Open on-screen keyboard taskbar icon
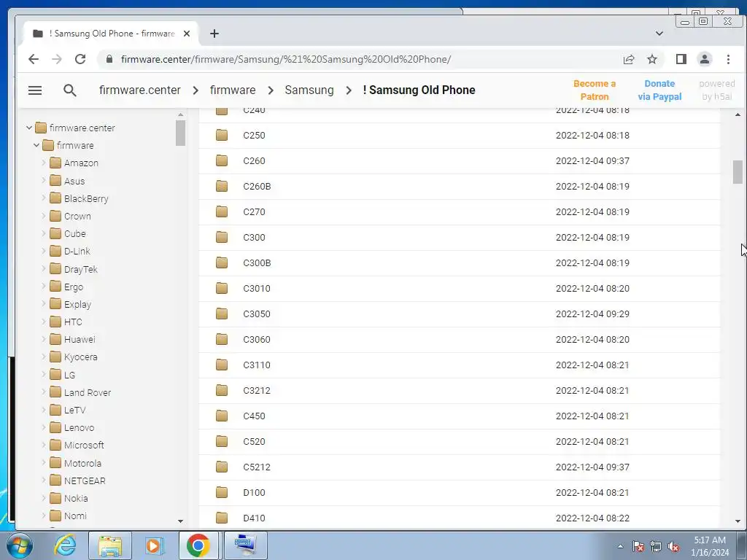This screenshot has height=560, width=747. tap(245, 545)
